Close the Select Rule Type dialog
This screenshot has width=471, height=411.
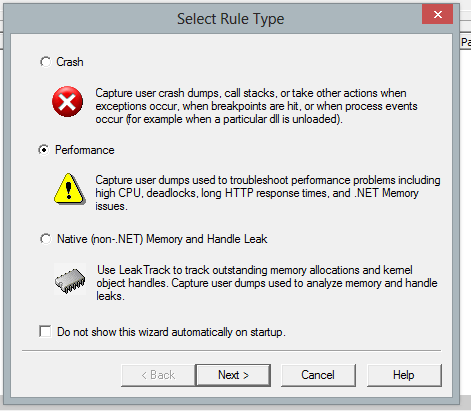[437, 14]
